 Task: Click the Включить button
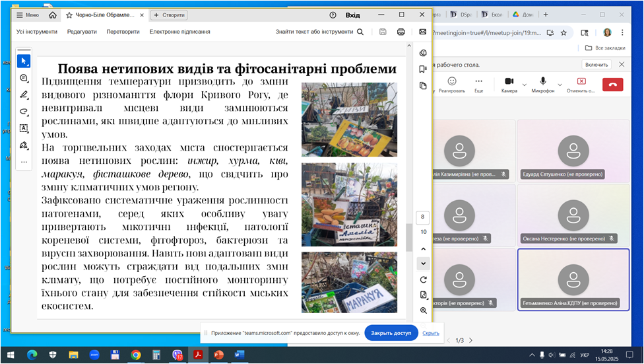pos(596,64)
